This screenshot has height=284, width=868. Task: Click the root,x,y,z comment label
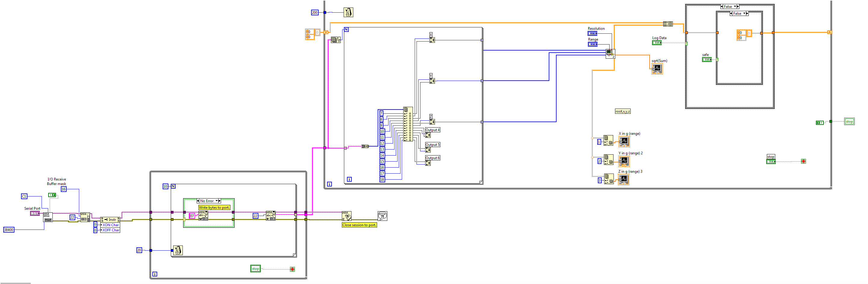click(623, 111)
